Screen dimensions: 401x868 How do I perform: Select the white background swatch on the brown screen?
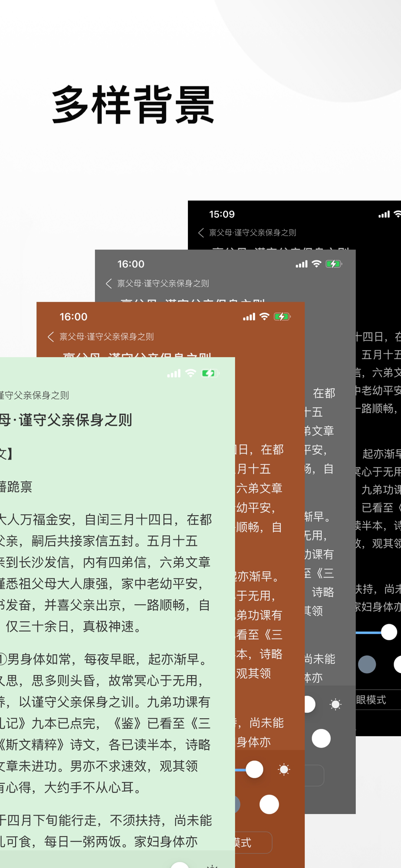coord(269,804)
